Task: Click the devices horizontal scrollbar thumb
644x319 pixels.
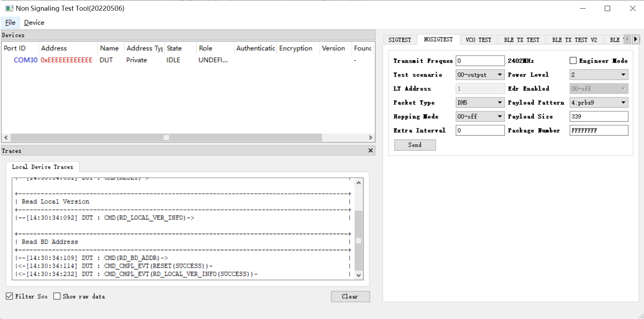Action: point(166,137)
